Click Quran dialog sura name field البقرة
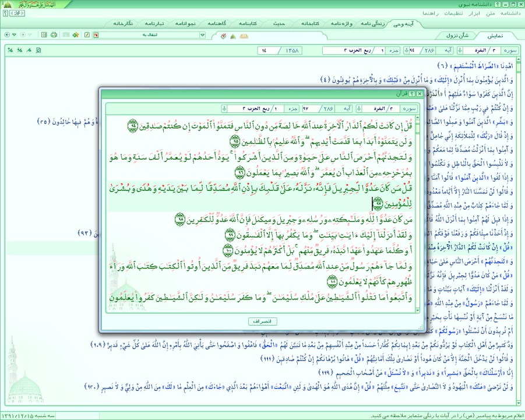 click(x=376, y=108)
